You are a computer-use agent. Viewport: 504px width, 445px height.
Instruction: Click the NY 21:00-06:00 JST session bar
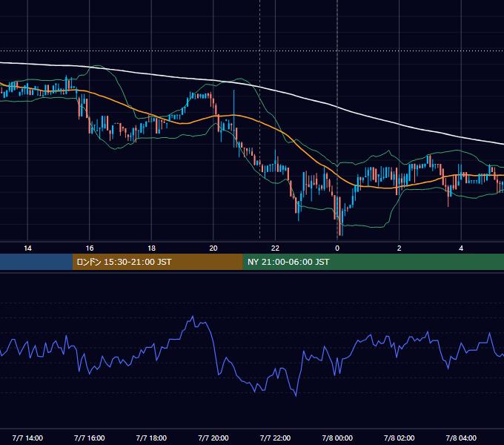point(373,262)
